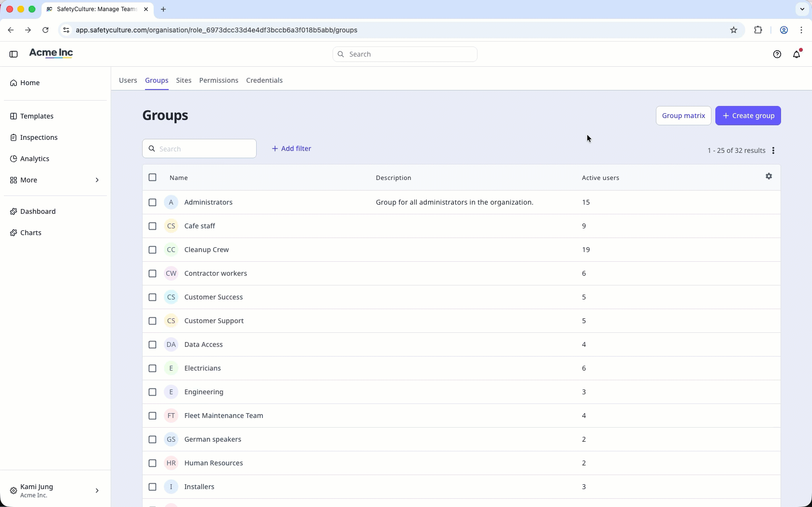Open the Customer Support group
812x507 pixels.
pyautogui.click(x=214, y=321)
